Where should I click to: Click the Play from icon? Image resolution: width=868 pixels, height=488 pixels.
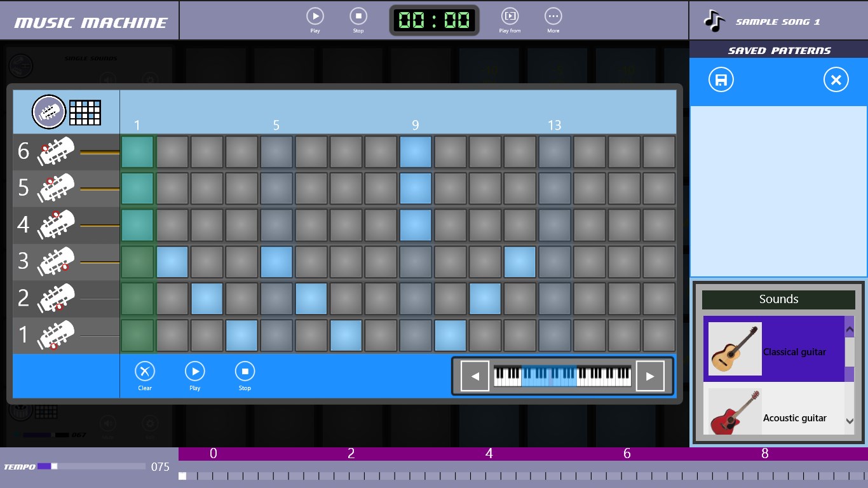510,17
